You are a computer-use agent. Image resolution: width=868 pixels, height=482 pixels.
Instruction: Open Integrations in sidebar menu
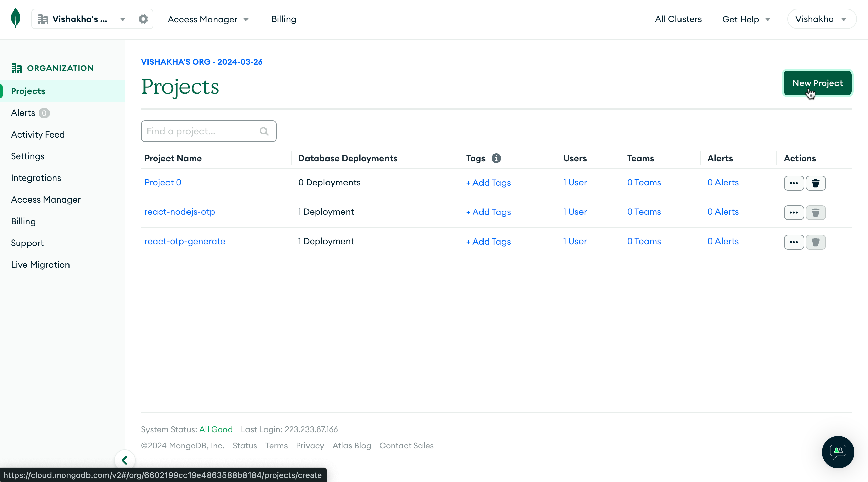click(x=36, y=178)
